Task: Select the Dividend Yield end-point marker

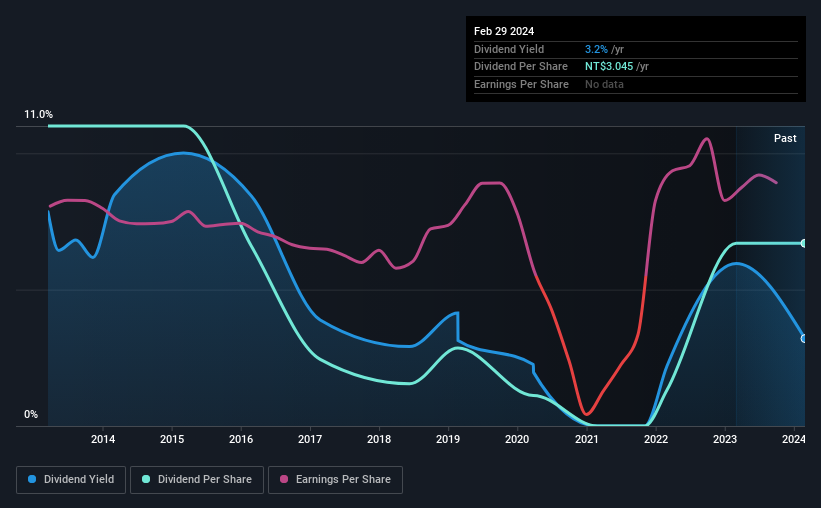Action: 804,339
